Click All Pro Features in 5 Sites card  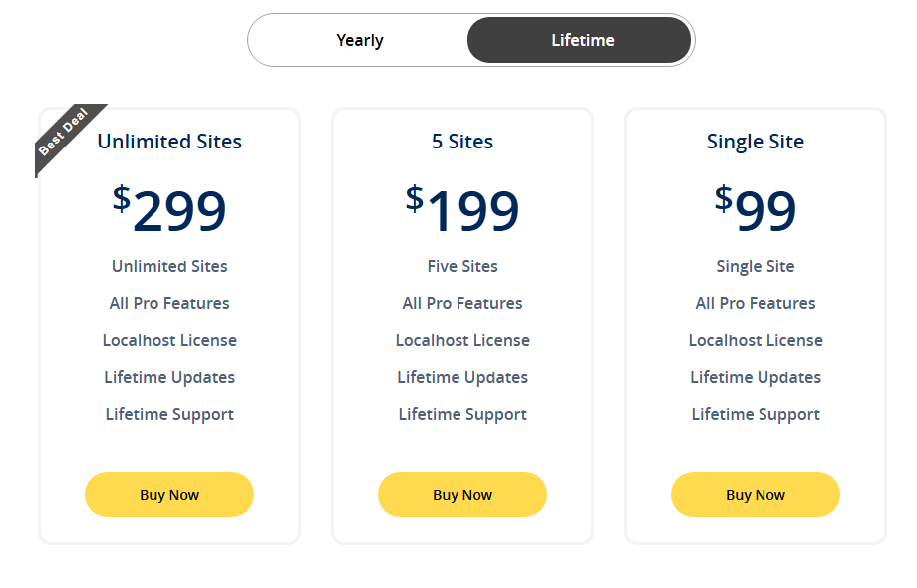point(461,303)
